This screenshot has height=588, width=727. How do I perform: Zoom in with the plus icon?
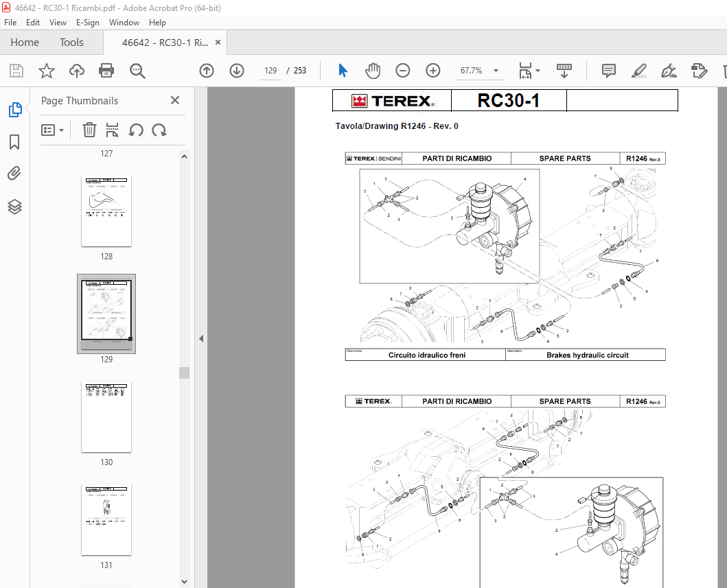(433, 71)
